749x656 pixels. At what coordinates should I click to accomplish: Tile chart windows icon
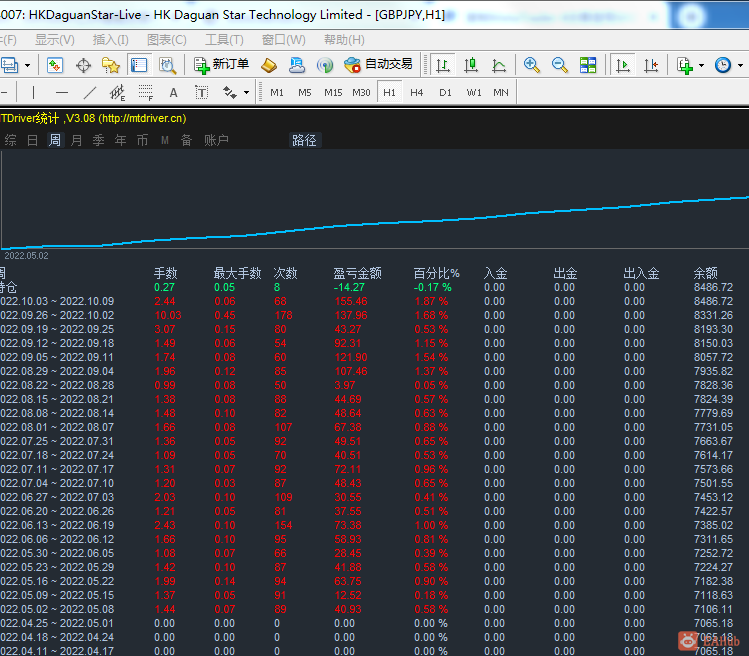tap(588, 65)
